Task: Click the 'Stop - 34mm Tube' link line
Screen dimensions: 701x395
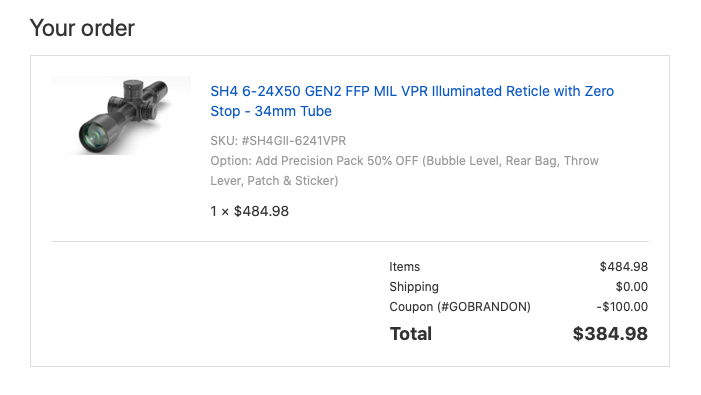Action: (271, 111)
